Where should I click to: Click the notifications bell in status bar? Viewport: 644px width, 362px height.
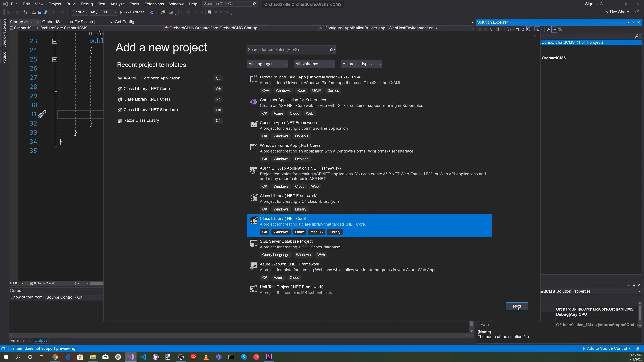(x=638, y=349)
